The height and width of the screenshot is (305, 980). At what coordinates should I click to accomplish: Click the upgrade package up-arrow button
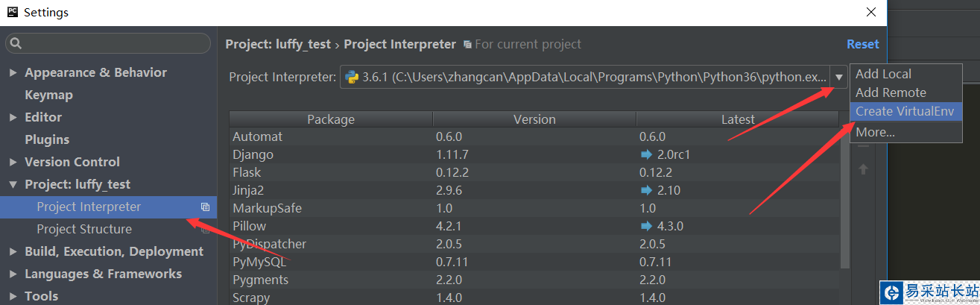[x=863, y=169]
